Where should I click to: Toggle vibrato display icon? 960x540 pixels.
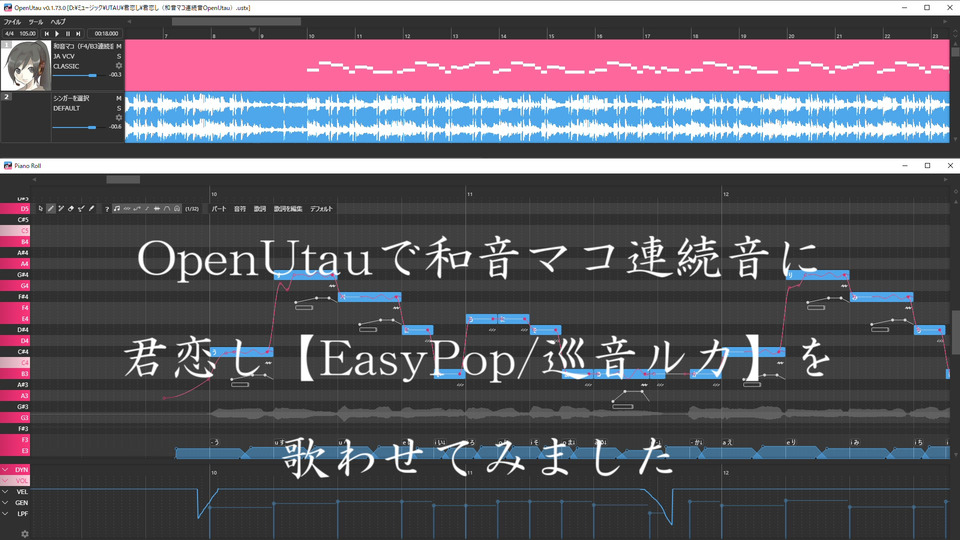[127, 209]
